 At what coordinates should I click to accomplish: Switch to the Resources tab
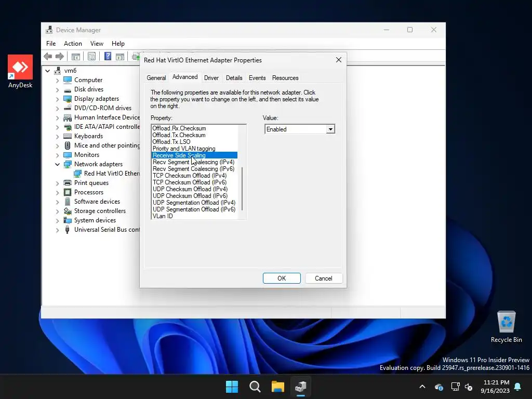285,78
